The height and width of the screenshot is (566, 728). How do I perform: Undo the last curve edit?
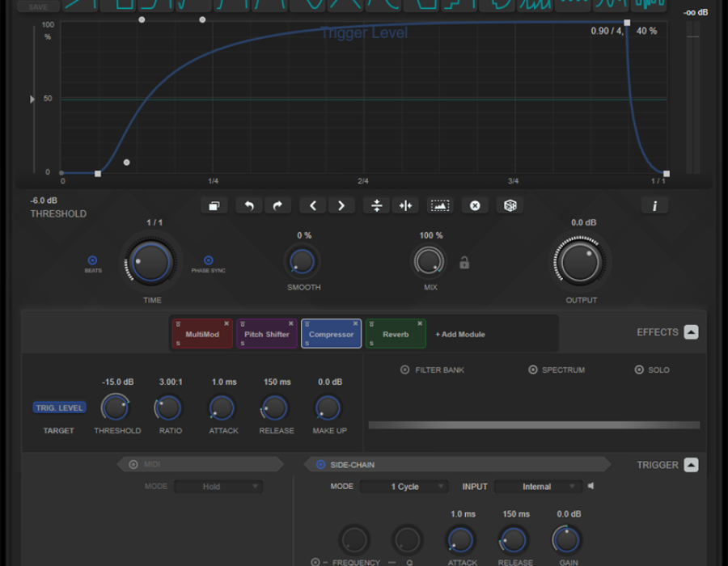[249, 205]
